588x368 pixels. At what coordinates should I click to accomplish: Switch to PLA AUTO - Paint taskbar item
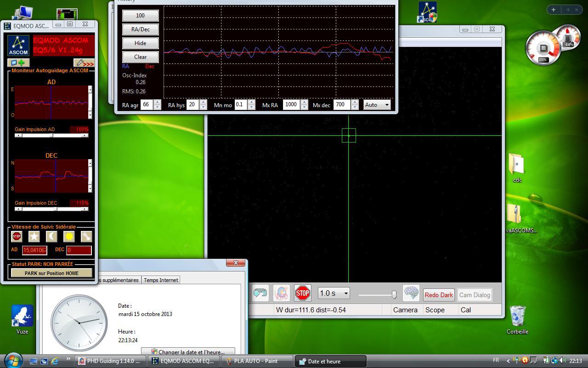tap(257, 361)
